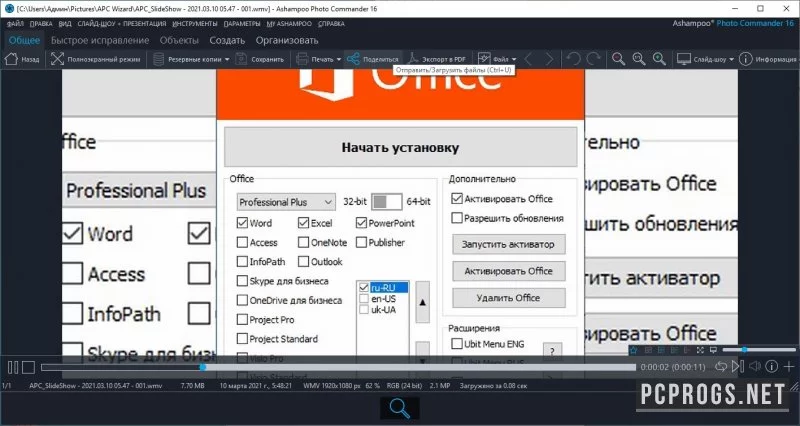Click the undo arrow icon
This screenshot has height=426, width=800.
point(574,59)
